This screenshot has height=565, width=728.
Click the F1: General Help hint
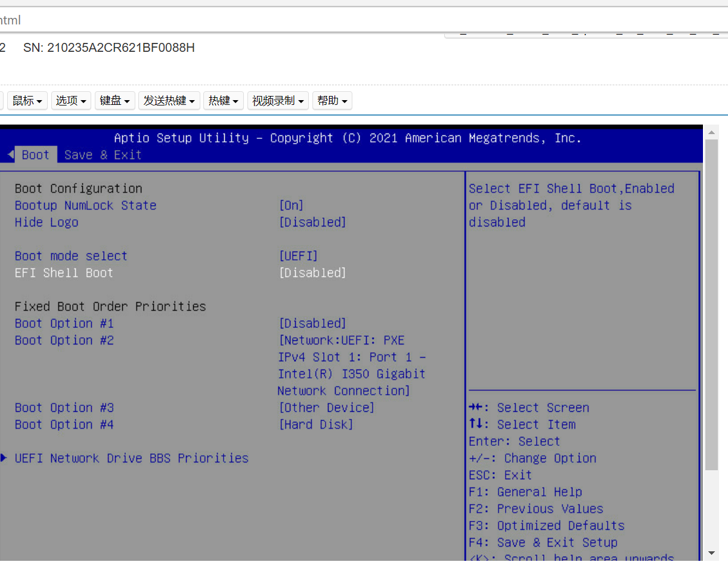pos(525,492)
